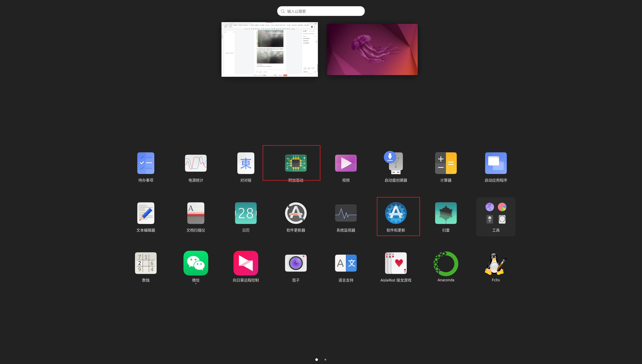Launch the 茄子 Cheese camera app
The image size is (642, 364).
pyautogui.click(x=296, y=263)
